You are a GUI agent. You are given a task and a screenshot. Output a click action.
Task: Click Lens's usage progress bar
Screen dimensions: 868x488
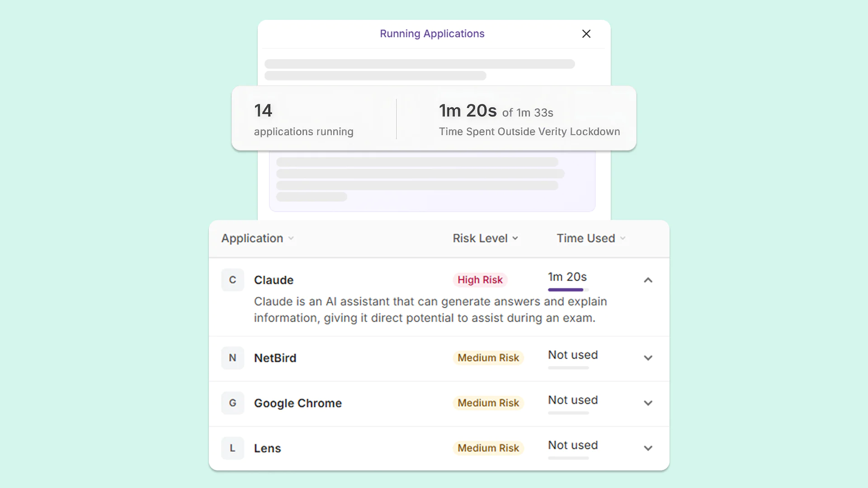(568, 458)
